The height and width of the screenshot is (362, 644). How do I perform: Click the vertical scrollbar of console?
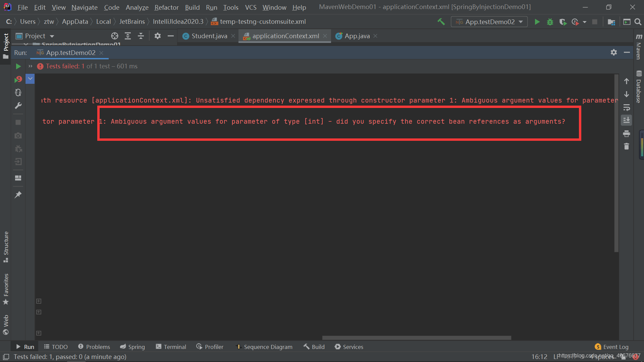[x=616, y=163]
